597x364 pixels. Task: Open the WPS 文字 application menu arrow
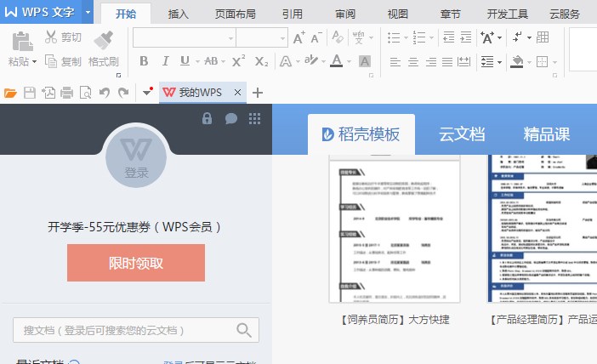88,12
